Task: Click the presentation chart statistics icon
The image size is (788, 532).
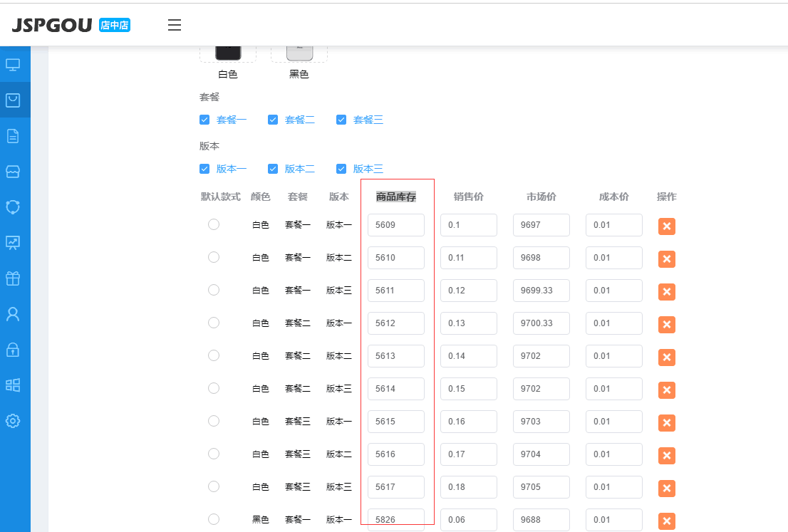Action: point(13,243)
